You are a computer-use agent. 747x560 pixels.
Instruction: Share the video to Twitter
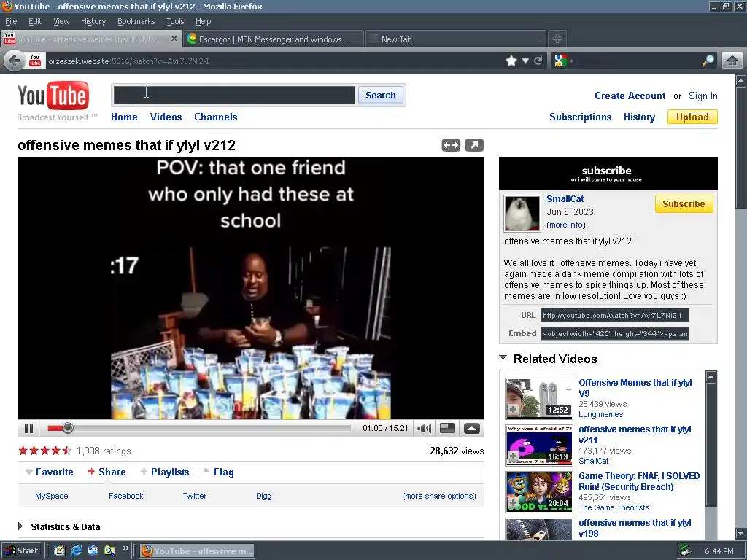pos(194,496)
